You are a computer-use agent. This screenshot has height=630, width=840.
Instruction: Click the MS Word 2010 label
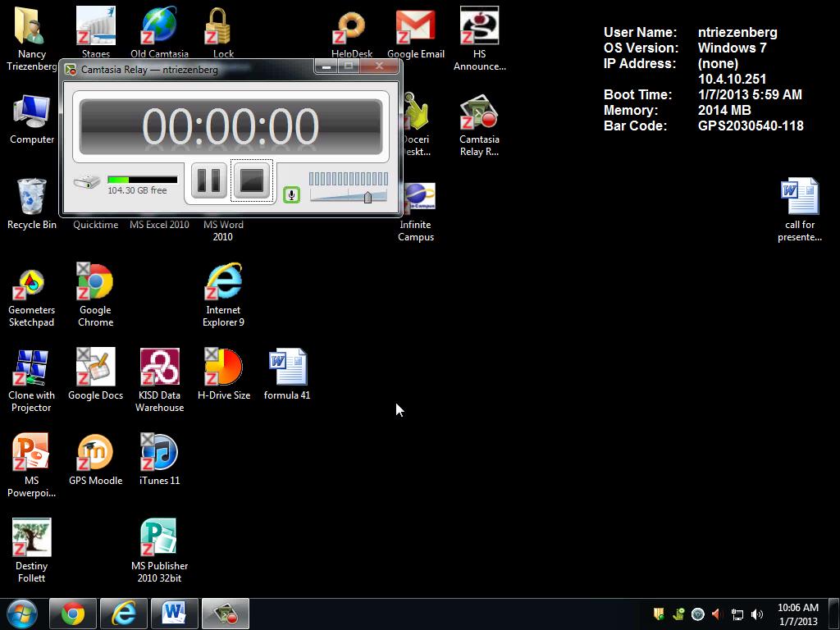click(x=223, y=231)
